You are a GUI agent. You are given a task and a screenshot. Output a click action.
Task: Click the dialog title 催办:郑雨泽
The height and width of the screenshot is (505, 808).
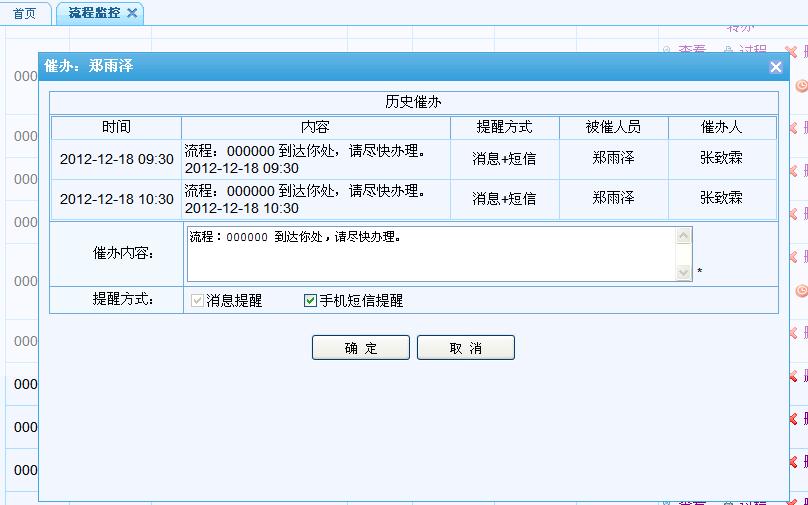point(89,66)
